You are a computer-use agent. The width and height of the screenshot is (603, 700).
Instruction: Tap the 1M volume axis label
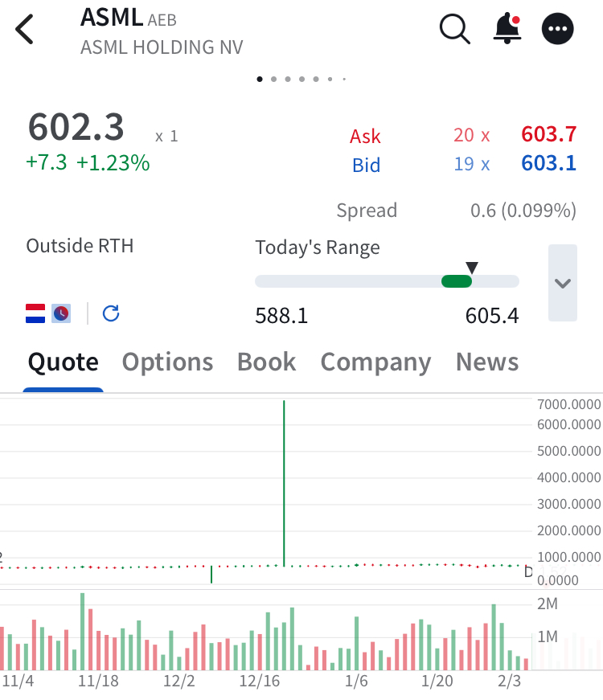pyautogui.click(x=548, y=637)
